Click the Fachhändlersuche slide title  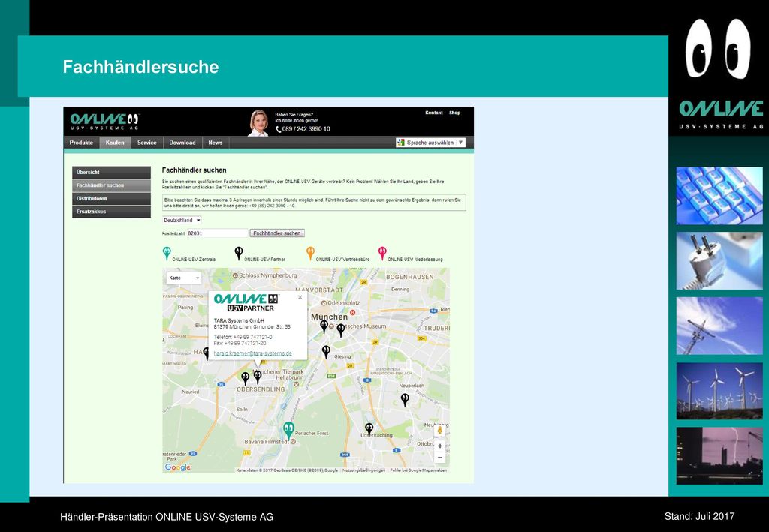click(x=140, y=67)
